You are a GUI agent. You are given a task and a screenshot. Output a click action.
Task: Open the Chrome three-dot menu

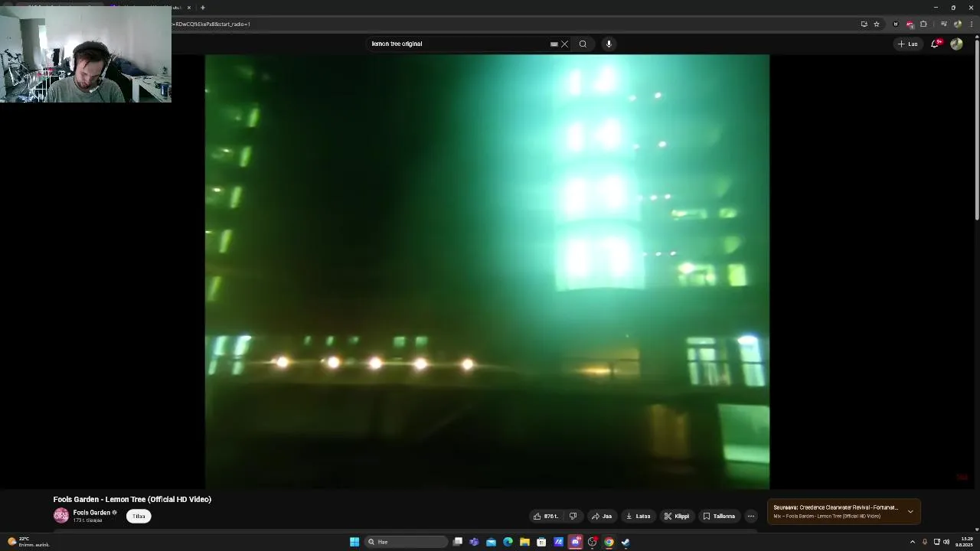[x=972, y=24]
